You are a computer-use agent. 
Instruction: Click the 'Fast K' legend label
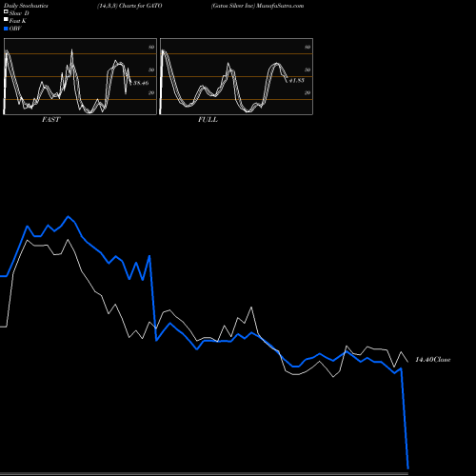tap(18, 21)
